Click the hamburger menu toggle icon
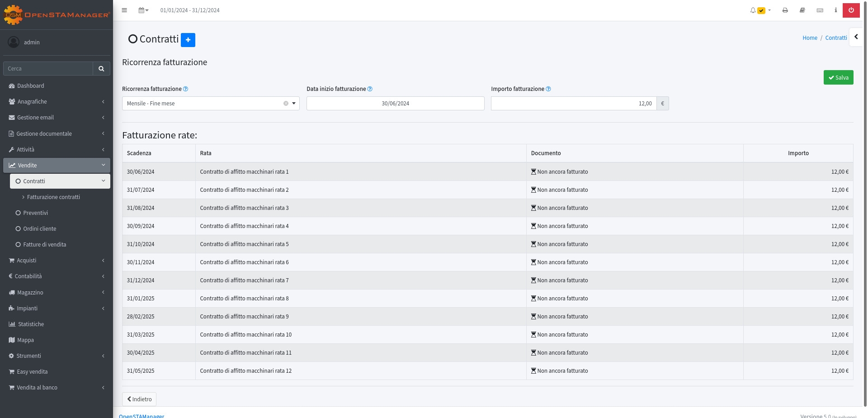 click(124, 10)
